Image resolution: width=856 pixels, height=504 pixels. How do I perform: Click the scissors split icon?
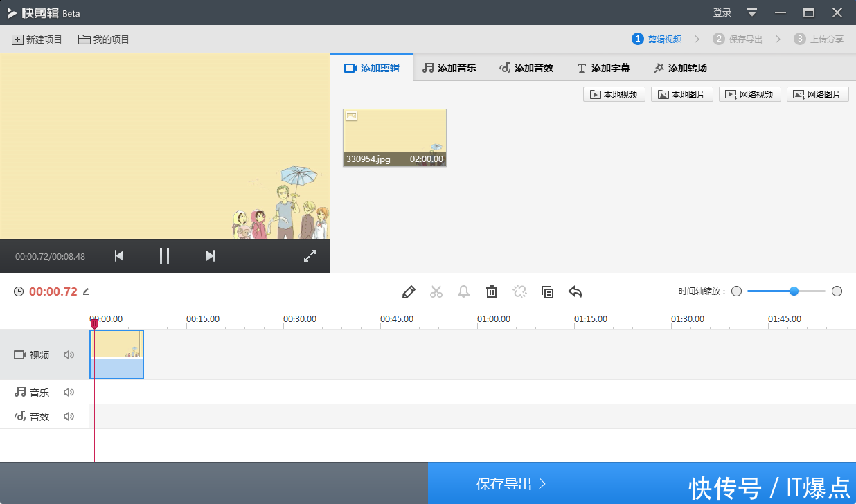click(436, 292)
